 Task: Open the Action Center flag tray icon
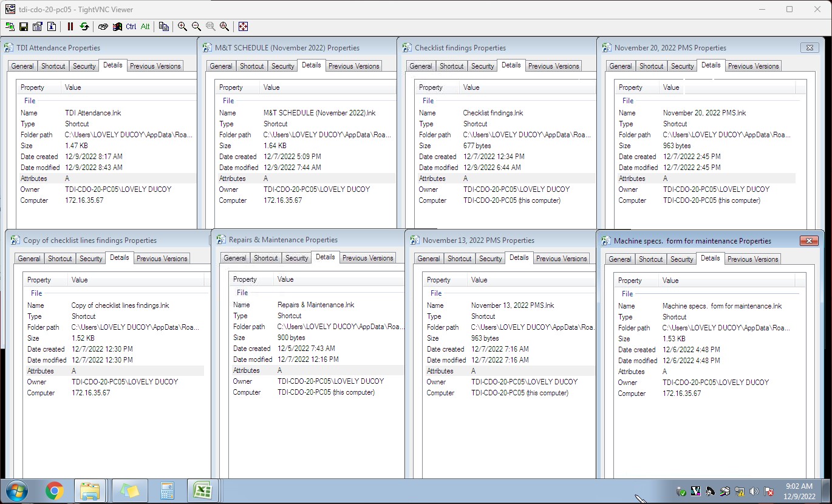tap(769, 491)
